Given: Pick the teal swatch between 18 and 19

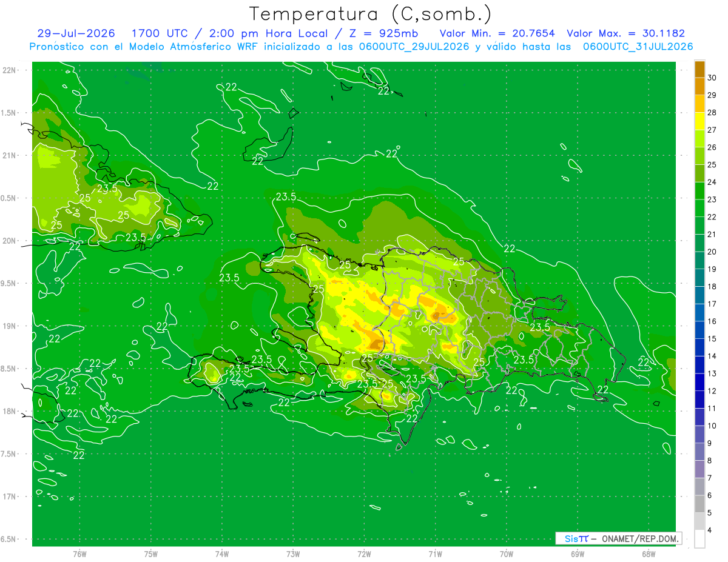Looking at the screenshot, I should tap(699, 278).
